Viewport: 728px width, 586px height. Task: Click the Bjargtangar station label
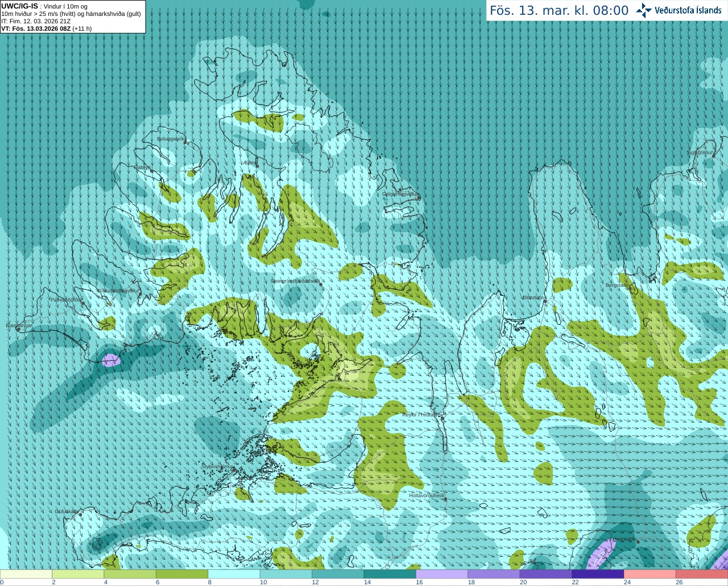[19, 325]
